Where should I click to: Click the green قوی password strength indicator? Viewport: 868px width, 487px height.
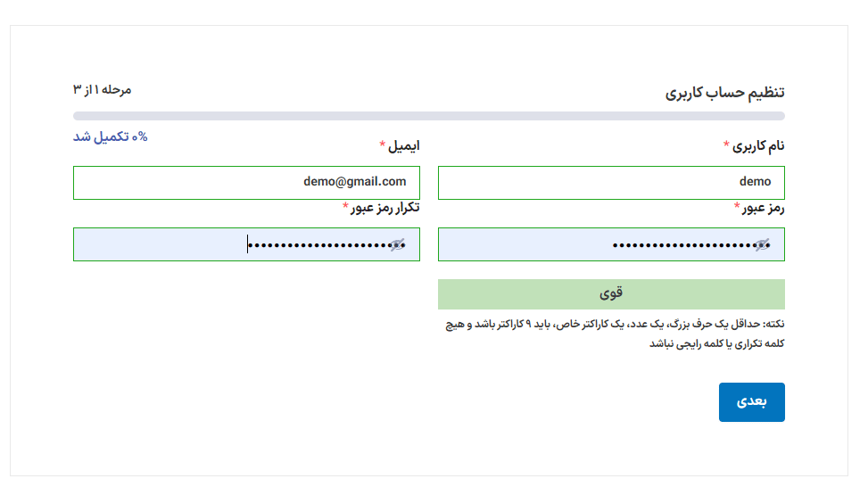tap(611, 293)
